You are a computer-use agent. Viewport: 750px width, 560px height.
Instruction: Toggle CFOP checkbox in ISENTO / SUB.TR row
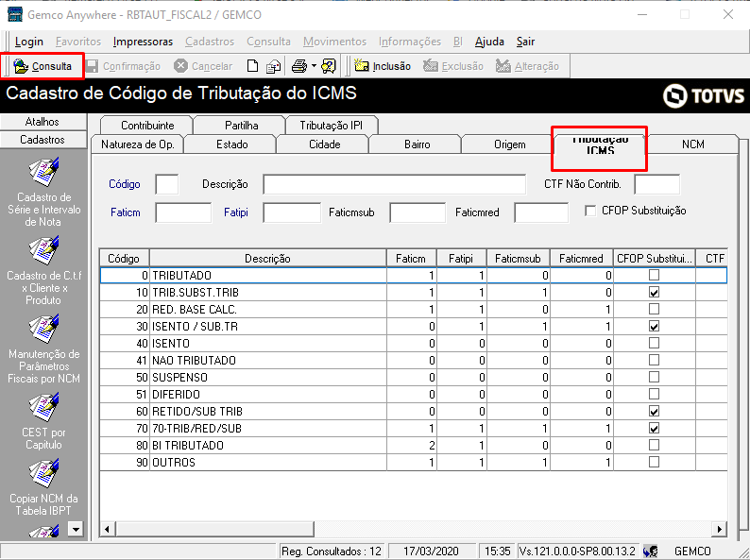click(654, 326)
